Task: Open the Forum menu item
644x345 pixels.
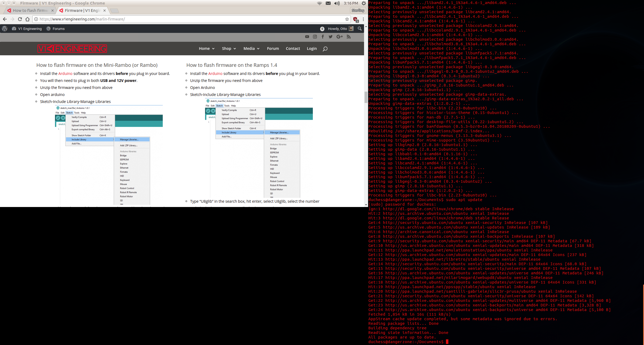Action: pyautogui.click(x=273, y=49)
